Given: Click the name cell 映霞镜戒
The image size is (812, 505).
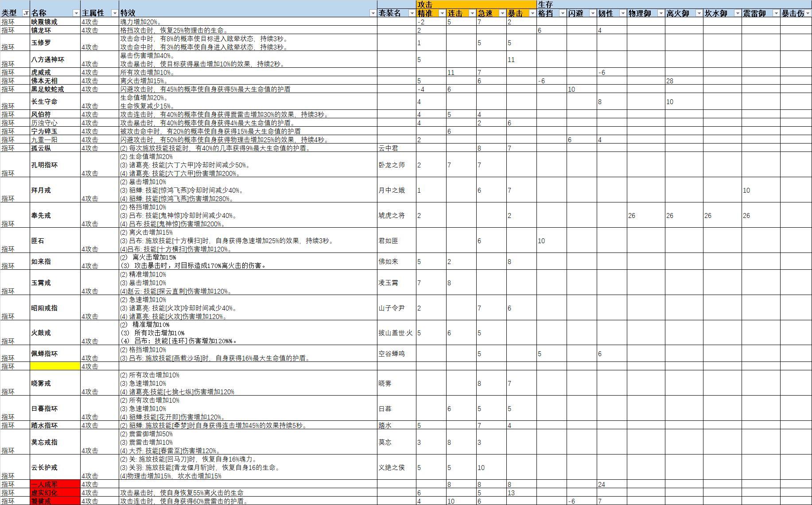Looking at the screenshot, I should [55, 22].
